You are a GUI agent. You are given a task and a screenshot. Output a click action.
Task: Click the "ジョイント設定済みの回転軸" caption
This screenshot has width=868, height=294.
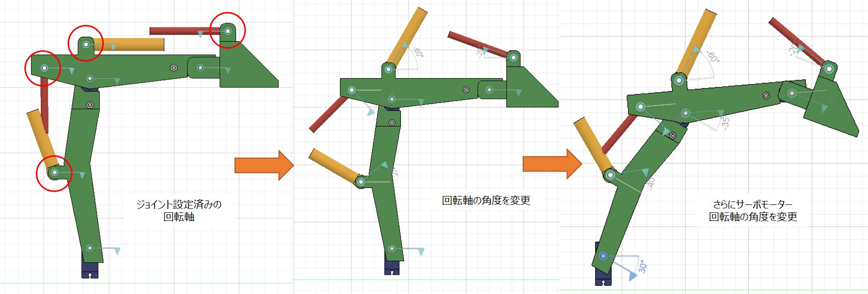tap(179, 210)
